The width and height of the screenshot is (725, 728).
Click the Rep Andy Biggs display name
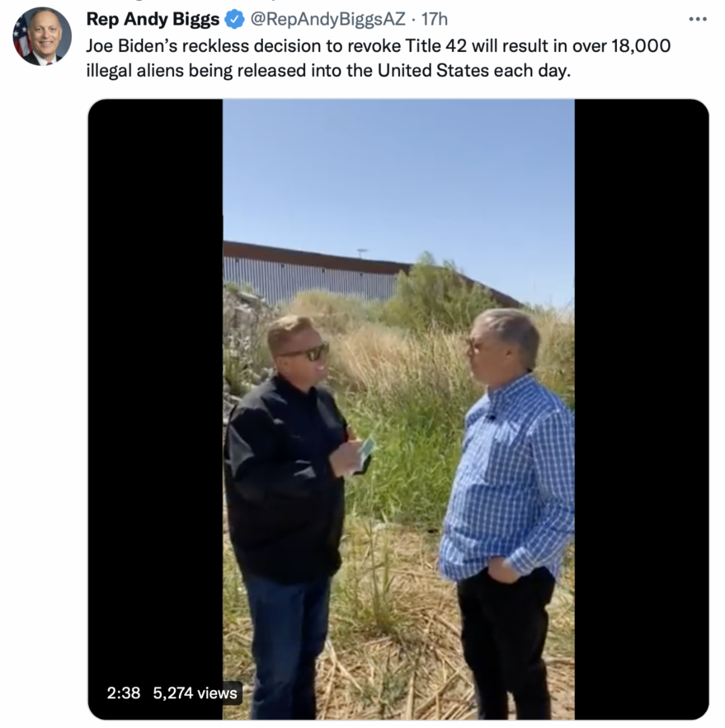click(153, 19)
